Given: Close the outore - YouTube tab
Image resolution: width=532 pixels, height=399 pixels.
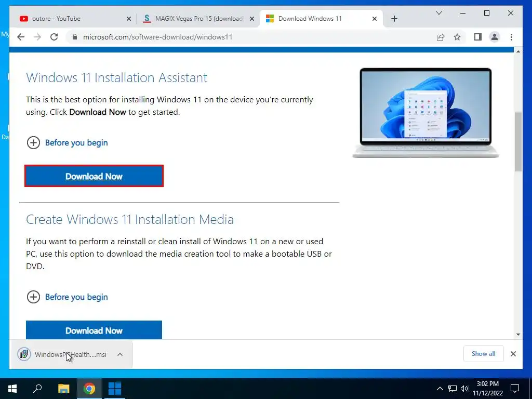Looking at the screenshot, I should [x=129, y=19].
